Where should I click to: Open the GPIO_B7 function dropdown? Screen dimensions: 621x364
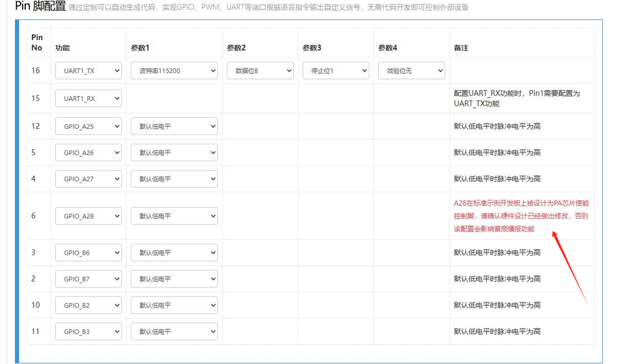click(x=89, y=279)
